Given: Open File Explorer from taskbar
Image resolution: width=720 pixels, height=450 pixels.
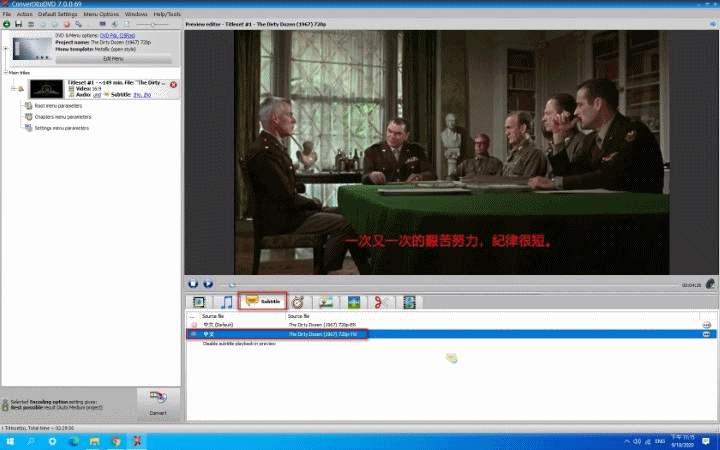Looking at the screenshot, I should (x=95, y=442).
